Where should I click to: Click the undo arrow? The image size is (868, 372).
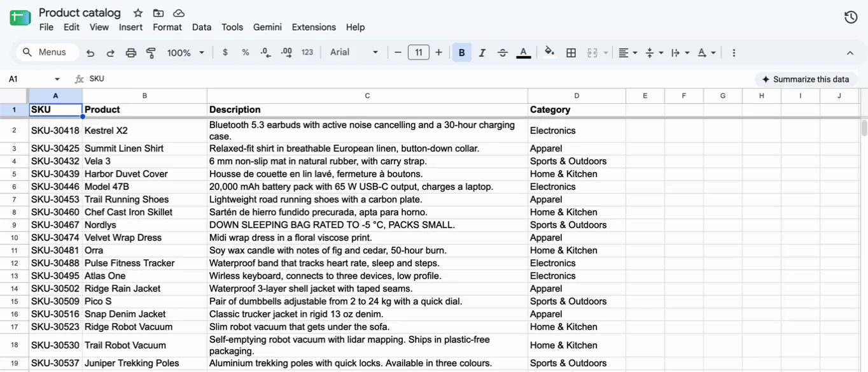pos(90,53)
